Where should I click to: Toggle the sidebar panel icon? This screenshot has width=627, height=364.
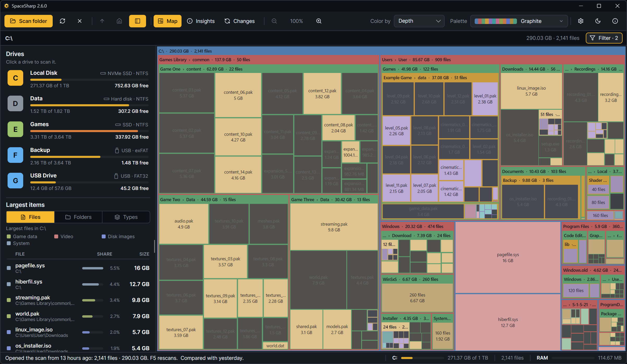click(x=137, y=21)
